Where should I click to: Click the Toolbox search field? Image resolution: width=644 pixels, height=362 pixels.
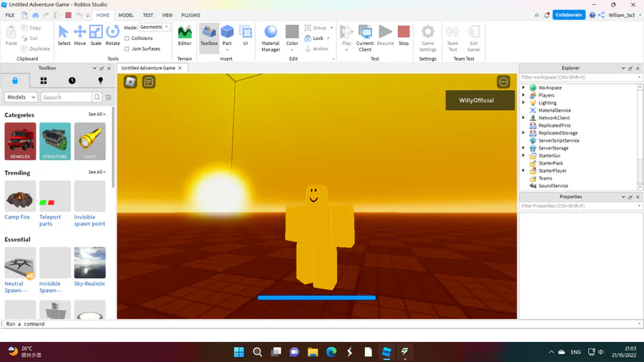66,97
